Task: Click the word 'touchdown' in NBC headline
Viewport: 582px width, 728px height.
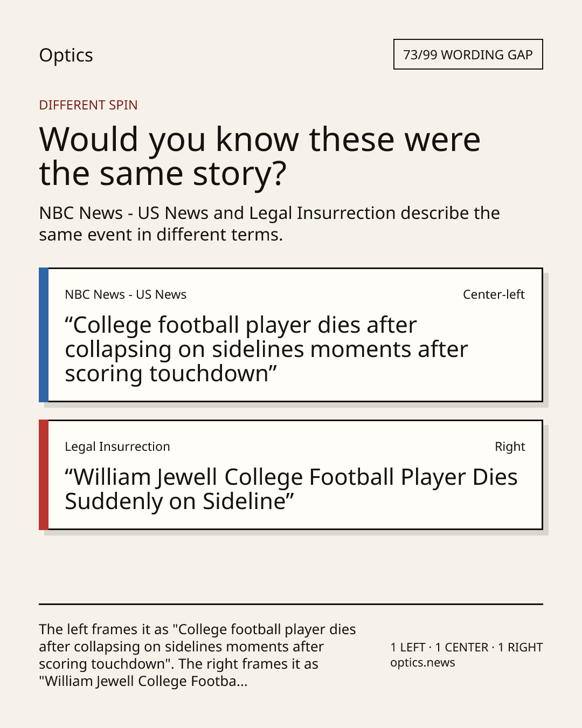Action: 209,373
